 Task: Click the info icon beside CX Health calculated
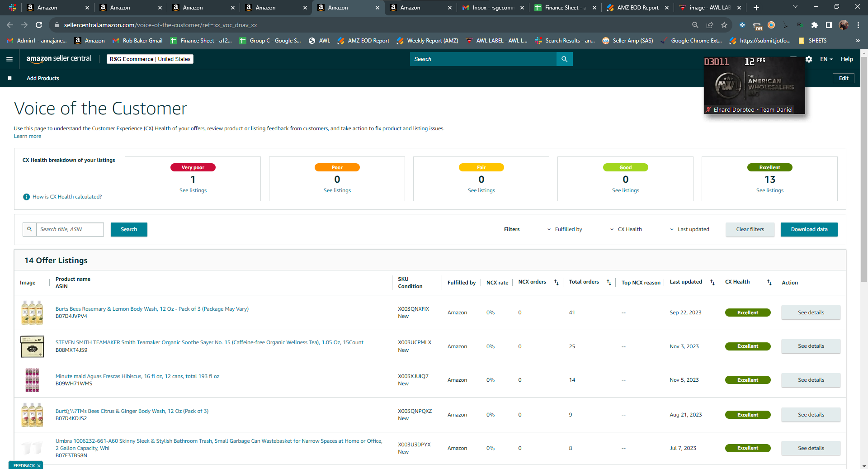pyautogui.click(x=26, y=197)
